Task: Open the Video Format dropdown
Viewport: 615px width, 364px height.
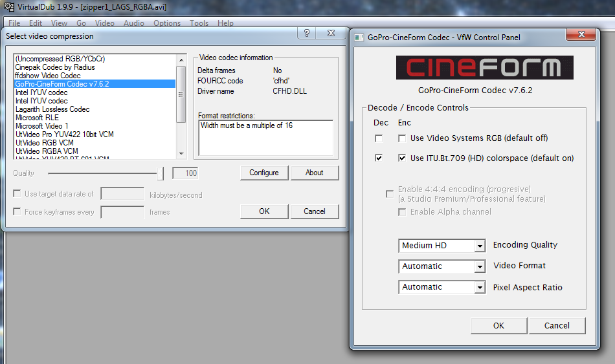Action: coord(442,266)
